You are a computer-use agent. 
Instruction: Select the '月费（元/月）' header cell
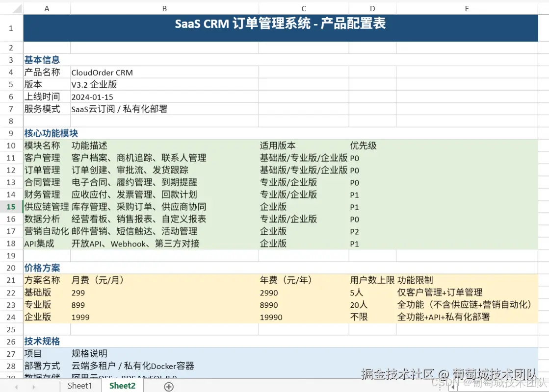[x=164, y=280]
